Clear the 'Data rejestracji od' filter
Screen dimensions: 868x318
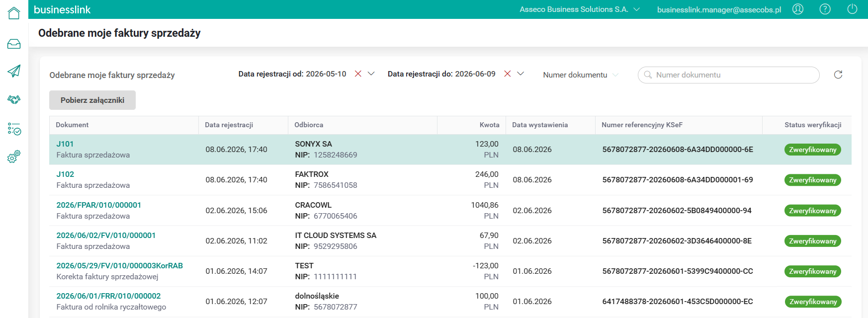click(358, 74)
